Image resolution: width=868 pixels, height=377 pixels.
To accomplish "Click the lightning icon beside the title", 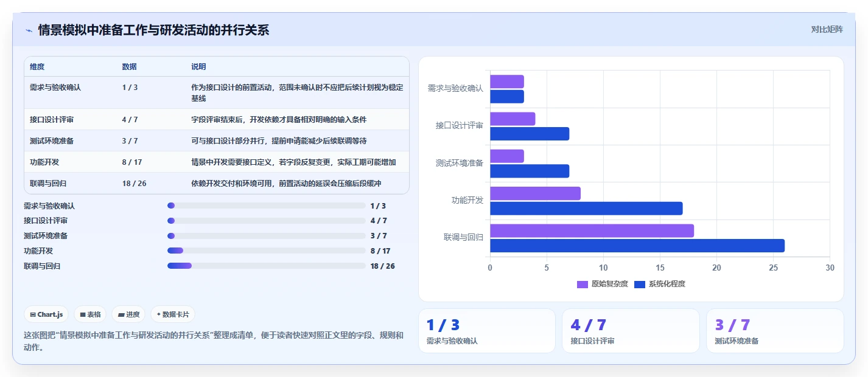I will coord(29,30).
